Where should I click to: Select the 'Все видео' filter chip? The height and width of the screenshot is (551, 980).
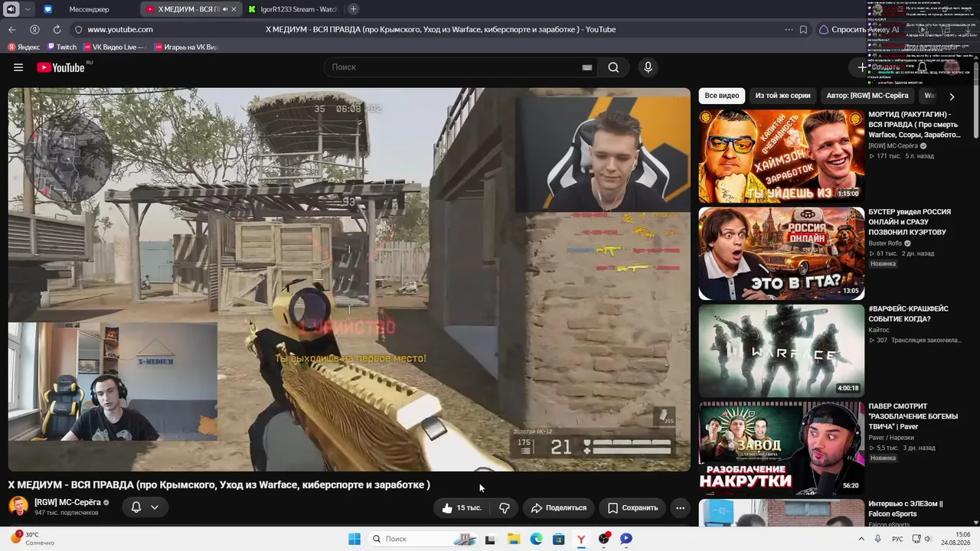point(722,96)
